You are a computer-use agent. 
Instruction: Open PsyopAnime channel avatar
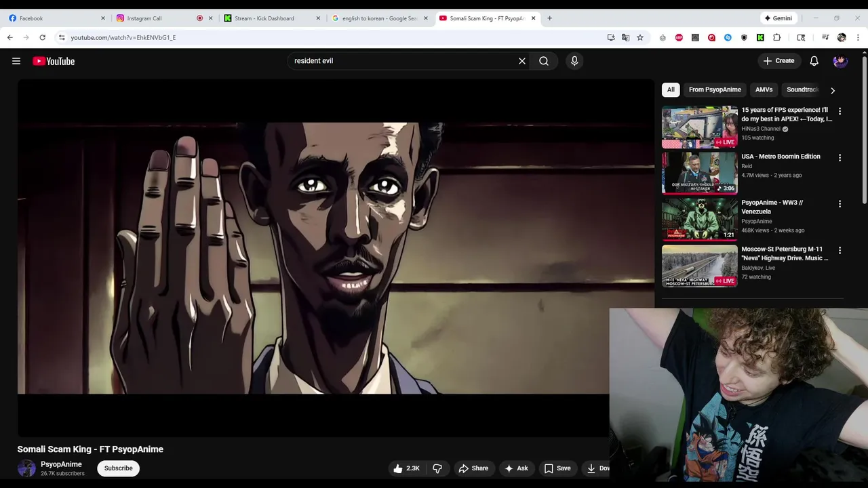(x=26, y=468)
